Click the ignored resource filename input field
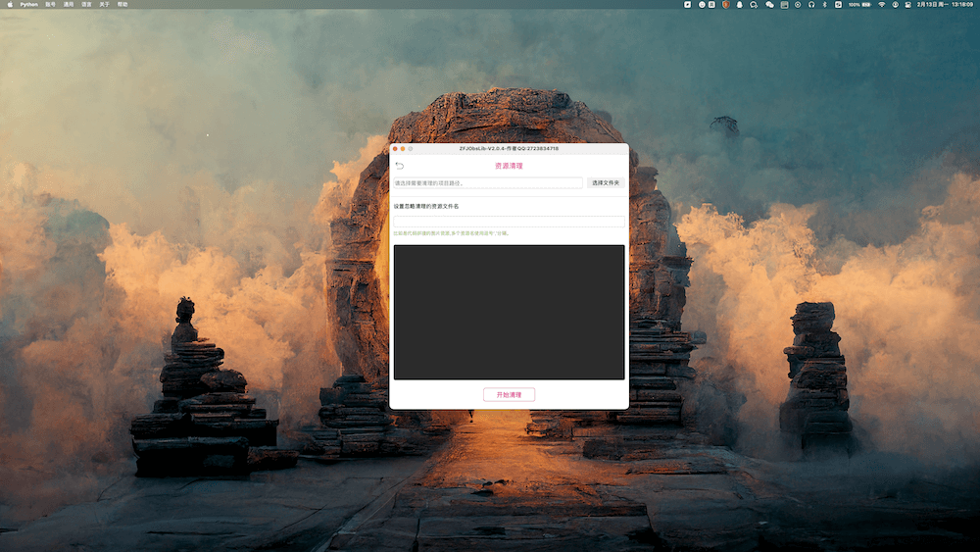The width and height of the screenshot is (980, 552). click(509, 222)
